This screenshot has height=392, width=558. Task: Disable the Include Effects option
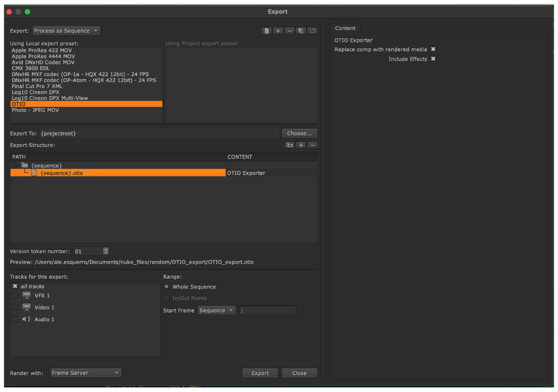coord(433,59)
